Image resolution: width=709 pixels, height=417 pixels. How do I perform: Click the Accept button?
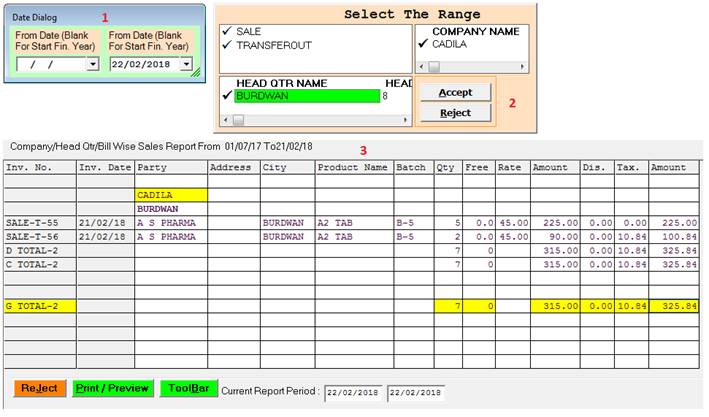coord(455,92)
